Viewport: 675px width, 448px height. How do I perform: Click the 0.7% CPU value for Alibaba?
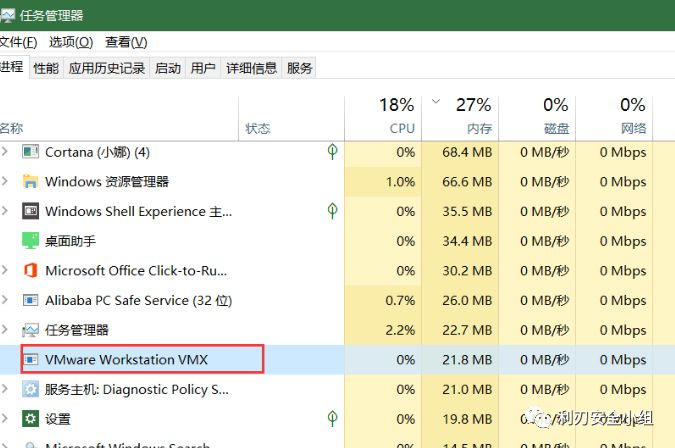[400, 300]
